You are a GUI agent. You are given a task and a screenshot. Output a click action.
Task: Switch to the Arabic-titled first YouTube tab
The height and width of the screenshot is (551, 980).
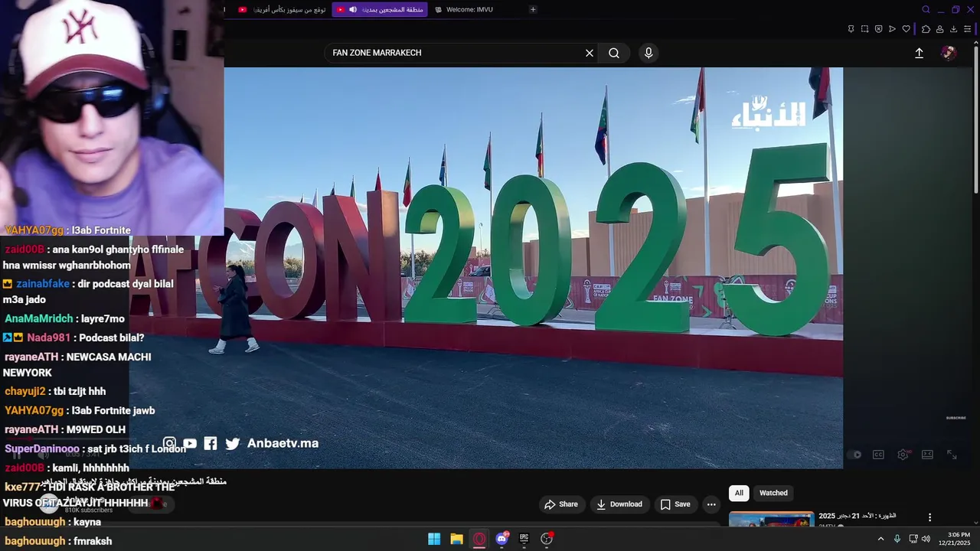coord(283,10)
